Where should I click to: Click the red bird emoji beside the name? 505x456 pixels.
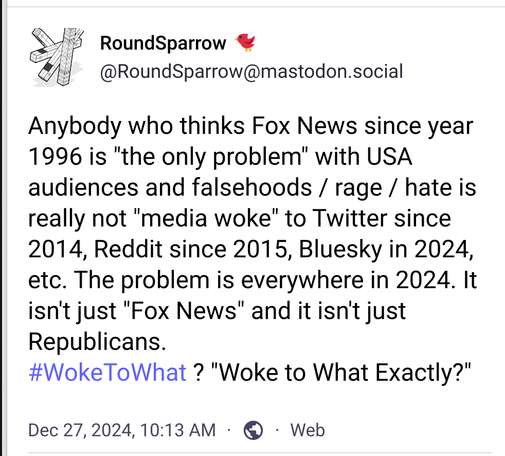(246, 42)
